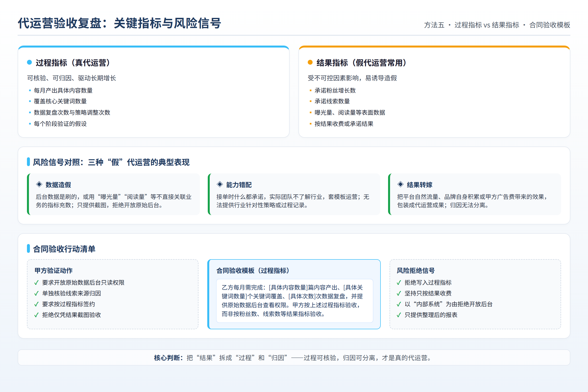Click the 甲方验证动作 box title
Image resolution: width=588 pixels, height=392 pixels.
point(53,270)
